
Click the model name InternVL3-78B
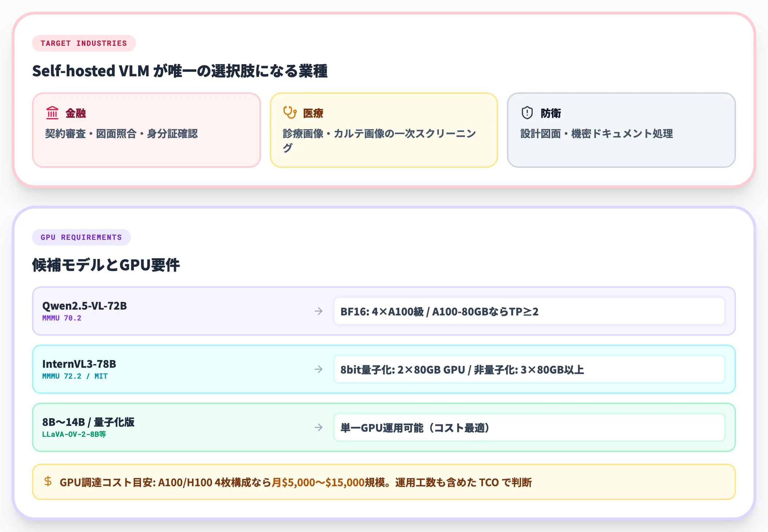pos(79,364)
